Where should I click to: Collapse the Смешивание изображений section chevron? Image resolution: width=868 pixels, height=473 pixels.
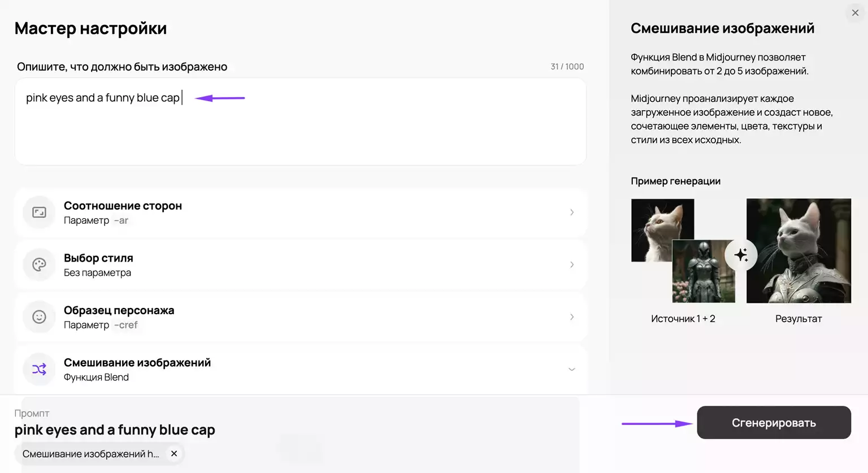coord(572,370)
